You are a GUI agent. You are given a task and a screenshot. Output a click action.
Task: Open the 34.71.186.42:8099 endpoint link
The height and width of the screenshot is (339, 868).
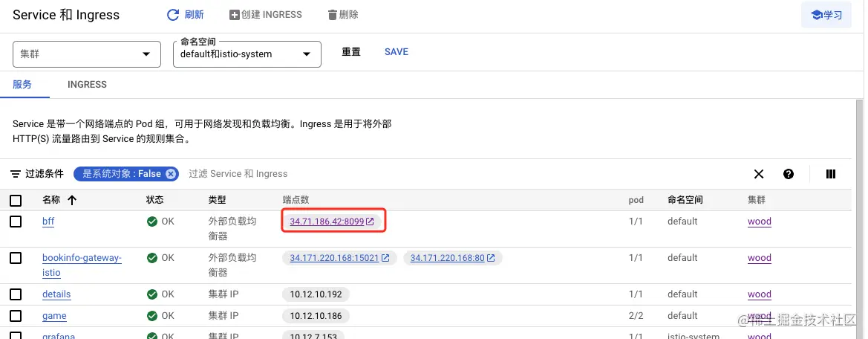(327, 222)
